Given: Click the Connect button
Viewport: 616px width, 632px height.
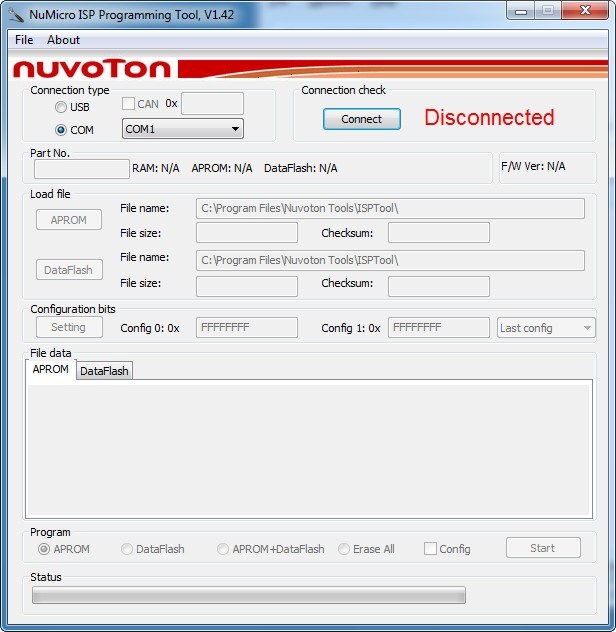Looking at the screenshot, I should 362,119.
